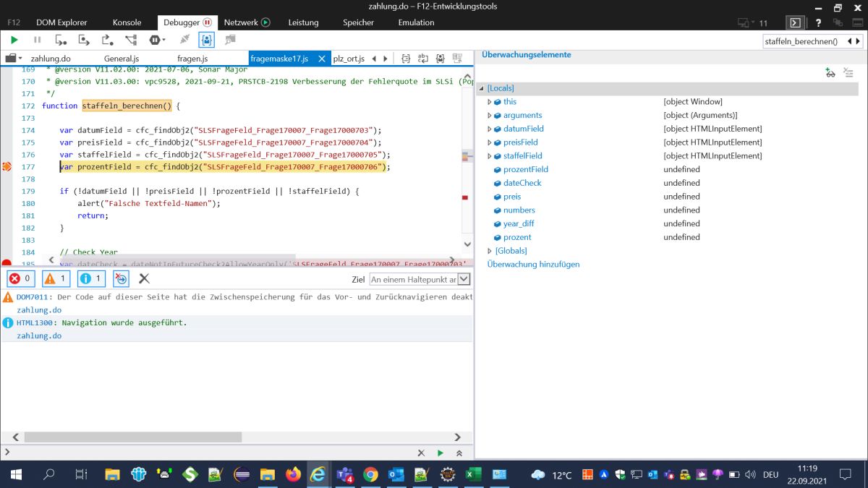
Task: Click the mark as library code icon
Action: coord(439,59)
